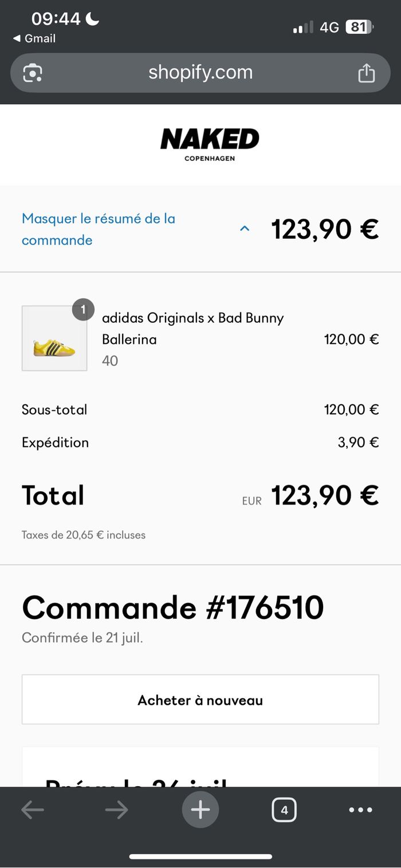Tap the battery indicator in status bar

pos(359,27)
